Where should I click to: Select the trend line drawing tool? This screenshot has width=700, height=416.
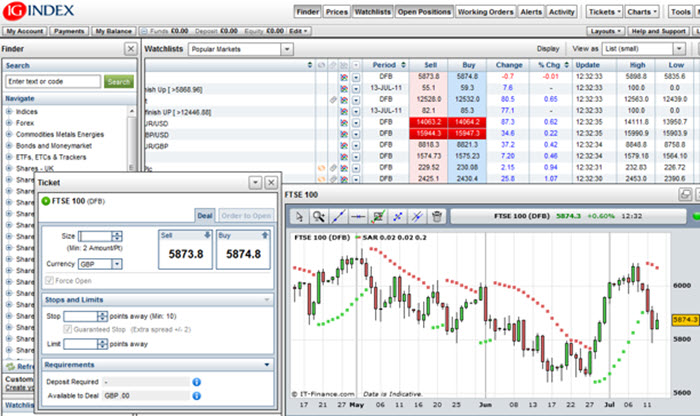(x=338, y=216)
